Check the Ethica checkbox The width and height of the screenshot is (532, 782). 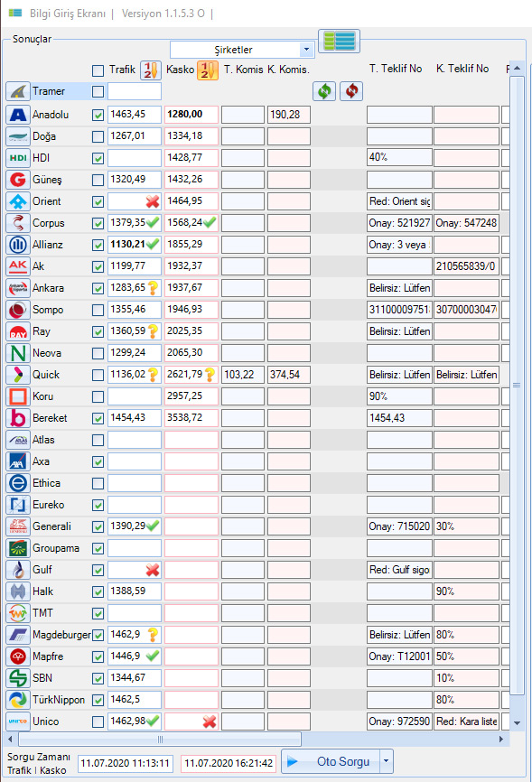pos(98,484)
